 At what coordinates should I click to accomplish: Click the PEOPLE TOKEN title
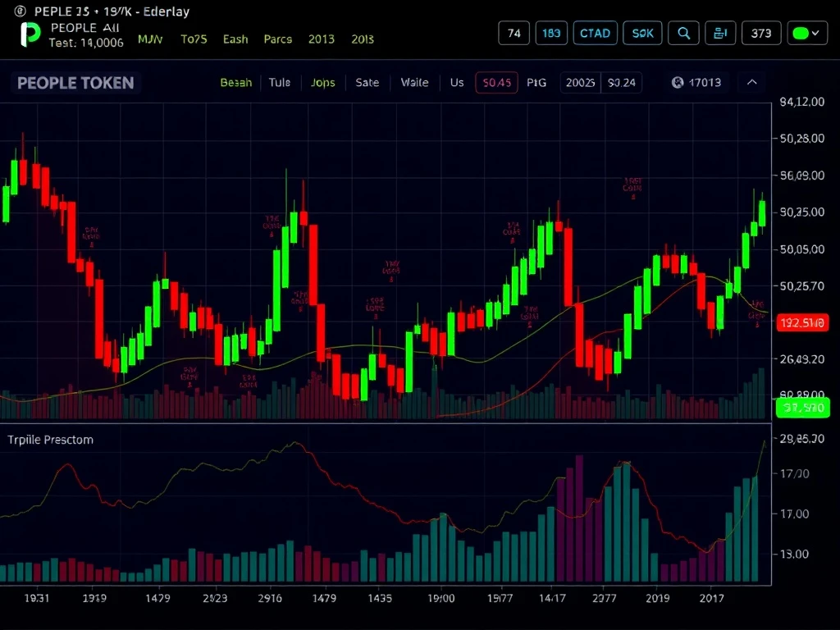75,83
